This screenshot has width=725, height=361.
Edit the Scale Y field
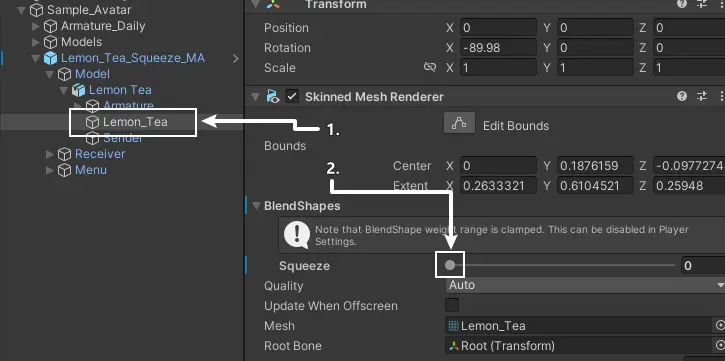pyautogui.click(x=595, y=67)
